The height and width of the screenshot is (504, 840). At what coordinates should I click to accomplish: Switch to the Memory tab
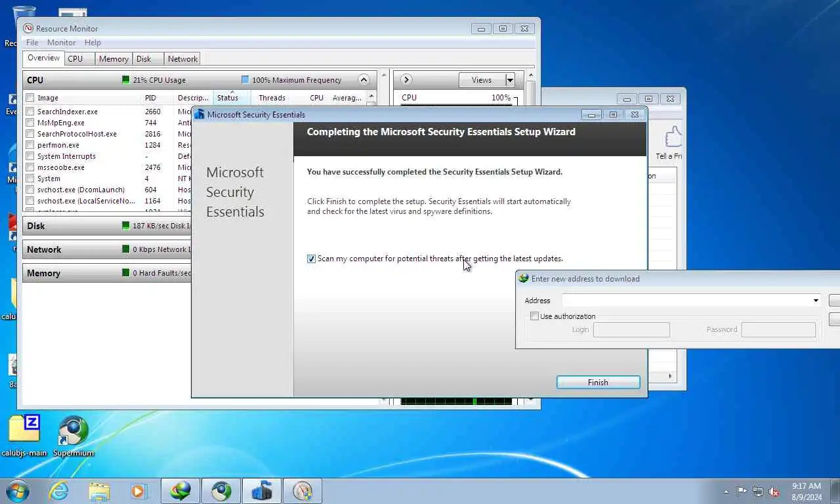[x=114, y=59]
